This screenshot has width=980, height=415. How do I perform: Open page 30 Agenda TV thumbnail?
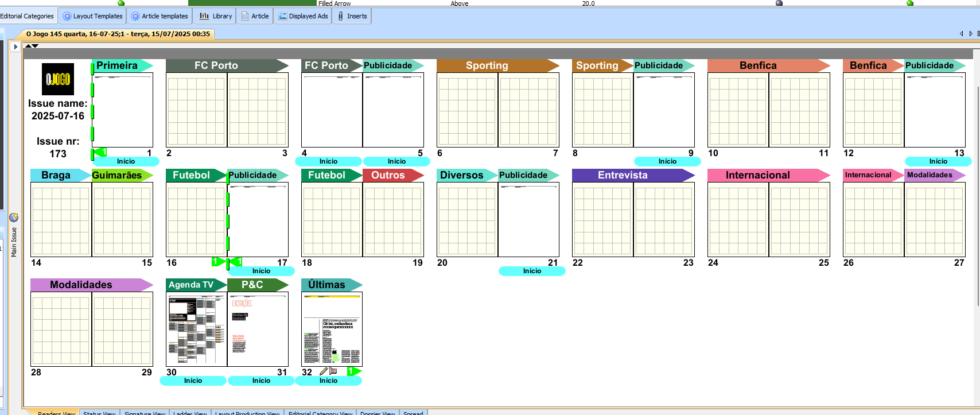click(x=196, y=329)
